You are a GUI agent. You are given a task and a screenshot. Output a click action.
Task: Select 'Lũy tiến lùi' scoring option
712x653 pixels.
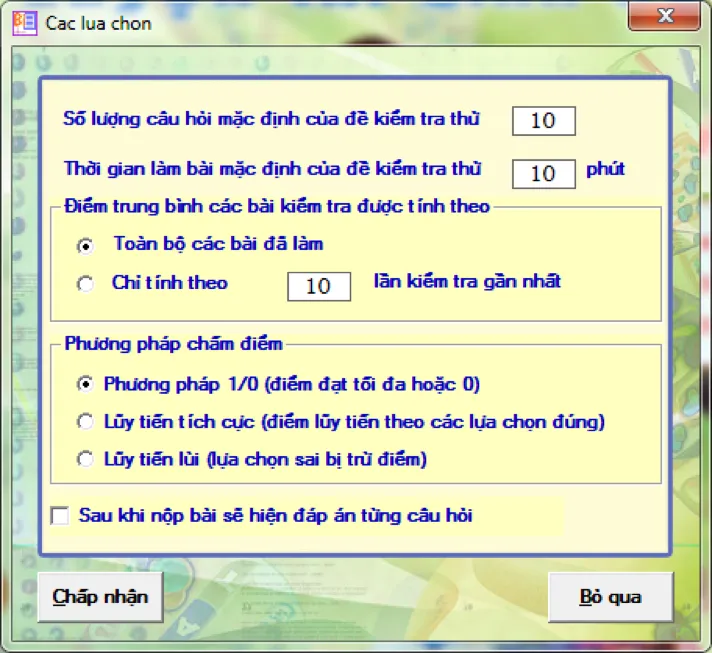(x=85, y=459)
